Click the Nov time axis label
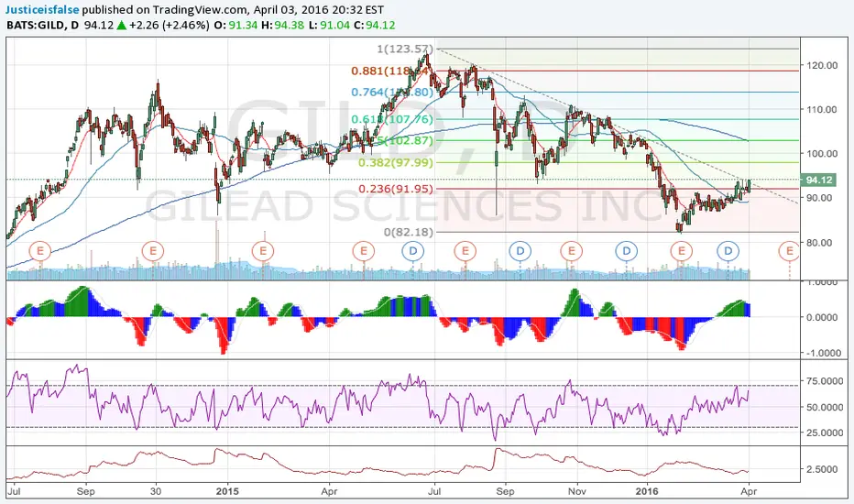The width and height of the screenshot is (854, 504). coord(577,491)
